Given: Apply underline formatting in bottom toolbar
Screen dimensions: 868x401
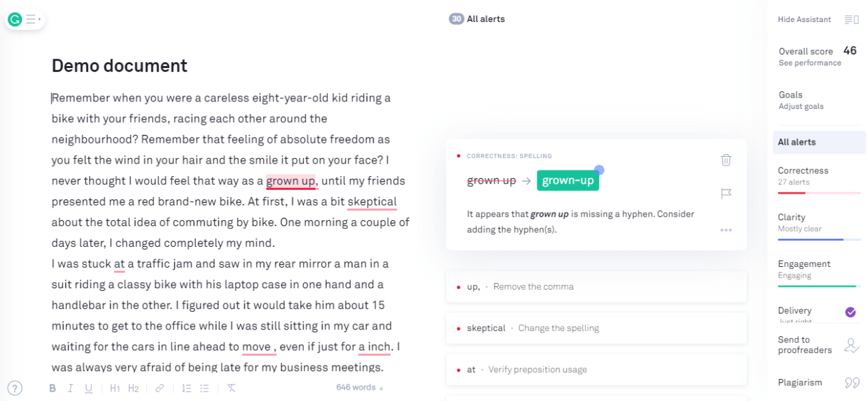Looking at the screenshot, I should [89, 388].
